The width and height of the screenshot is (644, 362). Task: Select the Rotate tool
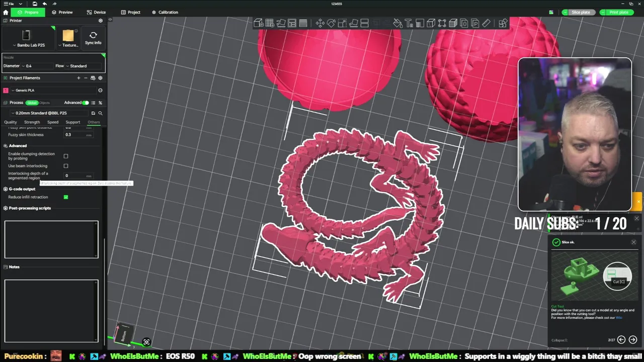coord(331,23)
